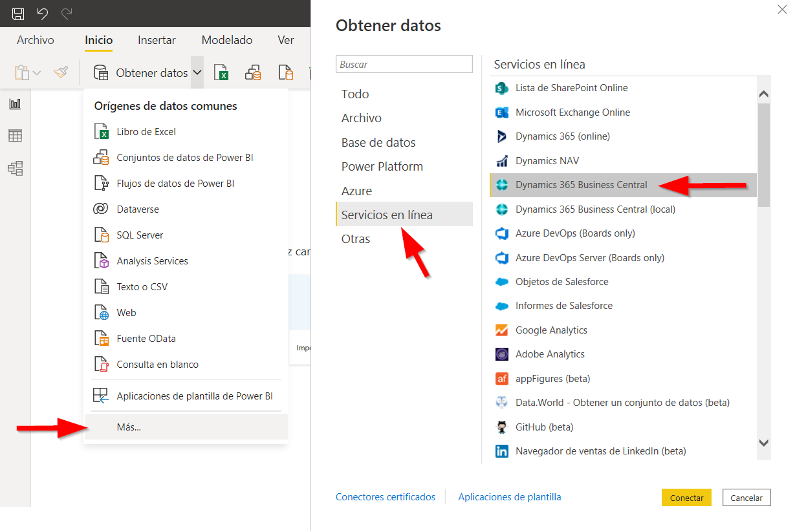This screenshot has width=795, height=532.
Task: Select Consulta en blanco entry
Action: [186, 365]
